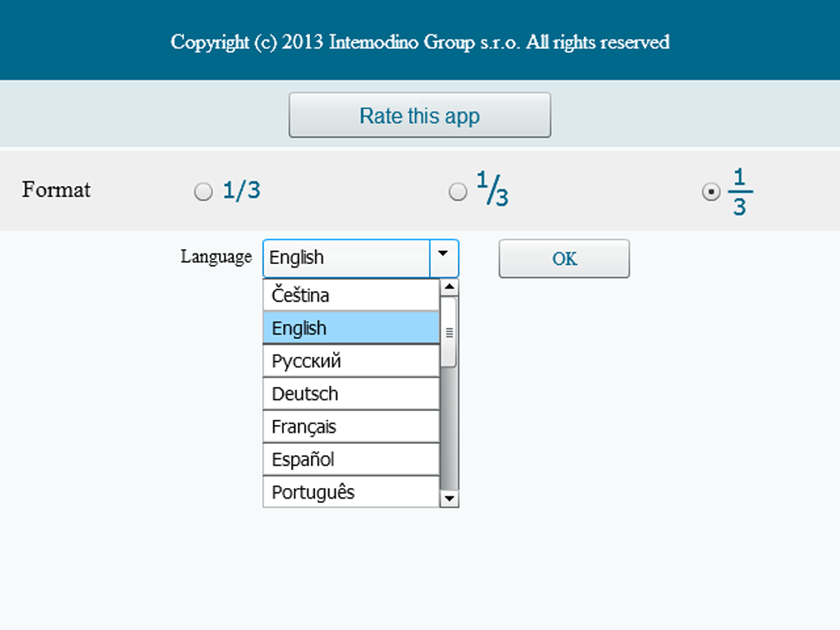Pick Português in the language list
The image size is (840, 630).
coord(351,492)
